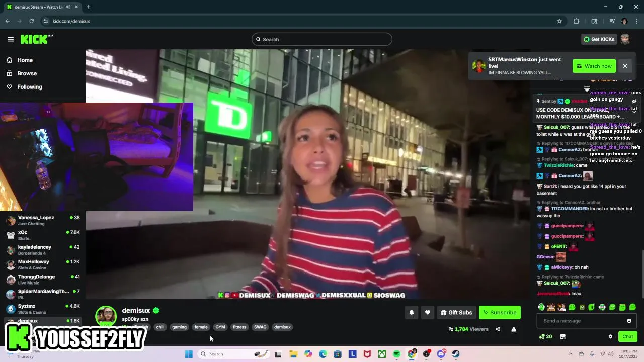Screen dimensions: 644x362
Task: Click the 1,784 Viewers count
Action: coord(468,329)
